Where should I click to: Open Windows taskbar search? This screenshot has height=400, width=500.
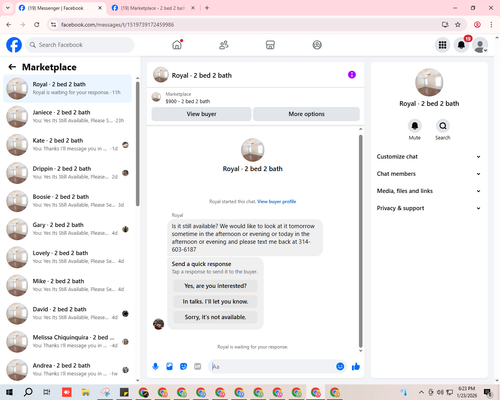point(28,392)
